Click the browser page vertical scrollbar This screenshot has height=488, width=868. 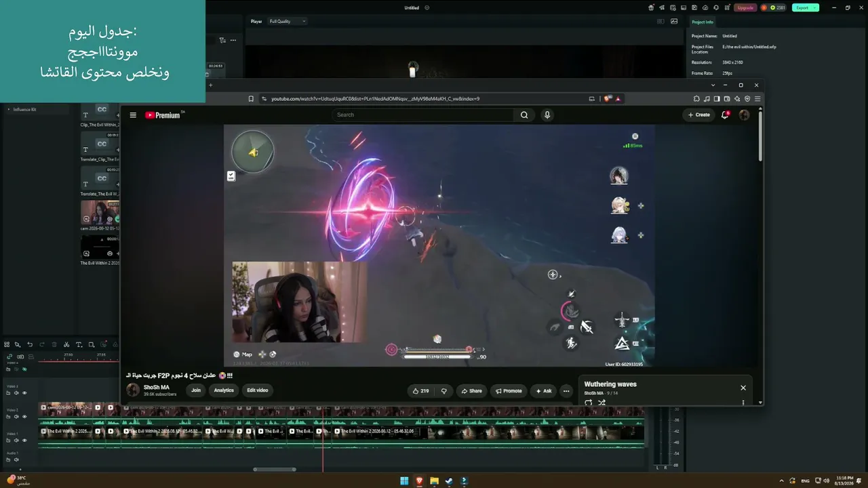pyautogui.click(x=760, y=136)
